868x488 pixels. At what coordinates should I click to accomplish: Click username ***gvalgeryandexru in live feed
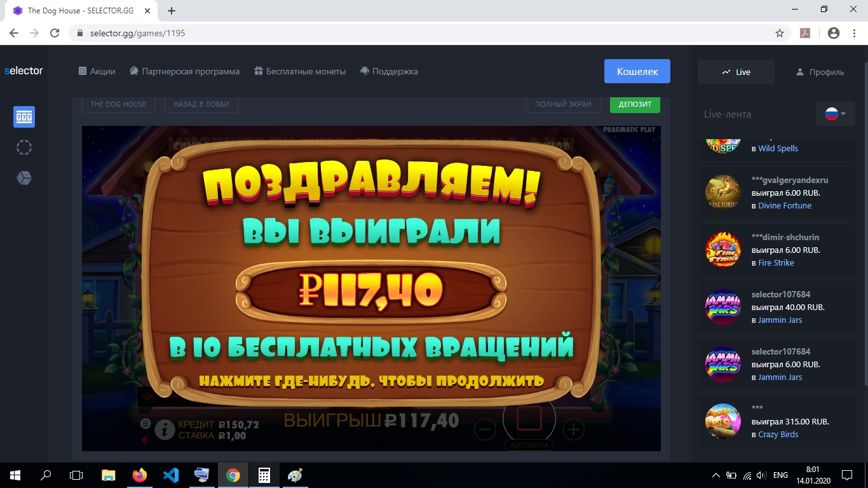(x=790, y=180)
